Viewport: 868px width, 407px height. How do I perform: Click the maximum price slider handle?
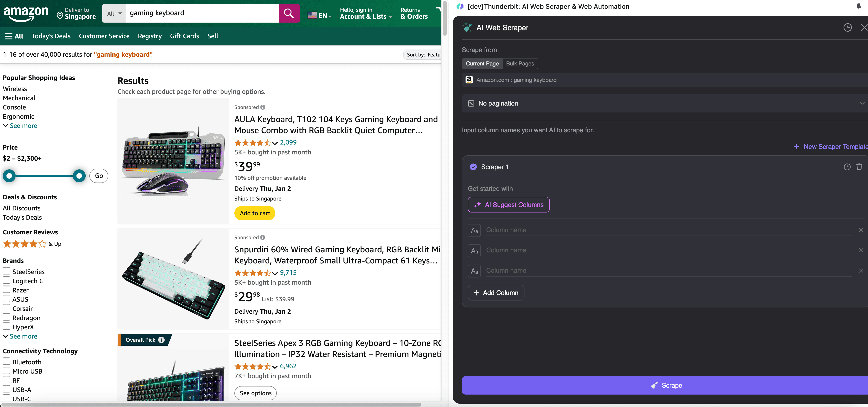(x=79, y=176)
